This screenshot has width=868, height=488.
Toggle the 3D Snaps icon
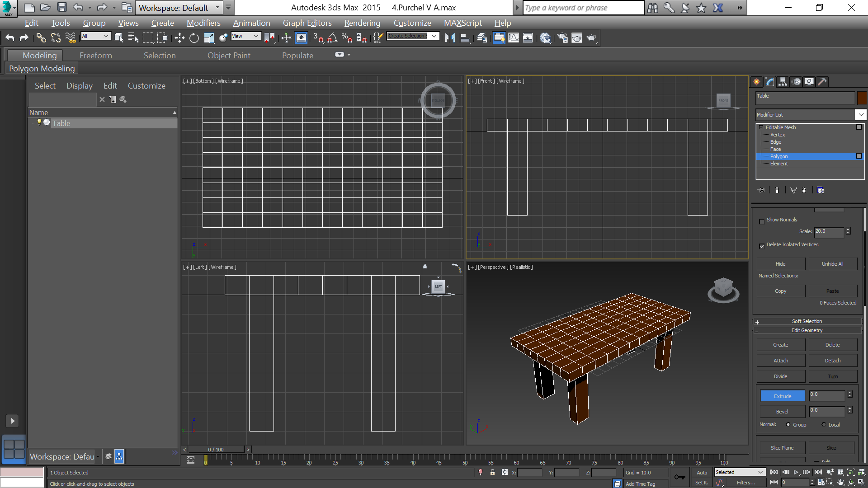(x=318, y=38)
